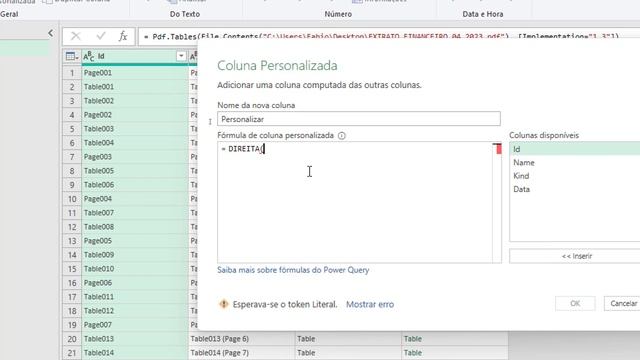Select the Table011 cell

[135, 297]
